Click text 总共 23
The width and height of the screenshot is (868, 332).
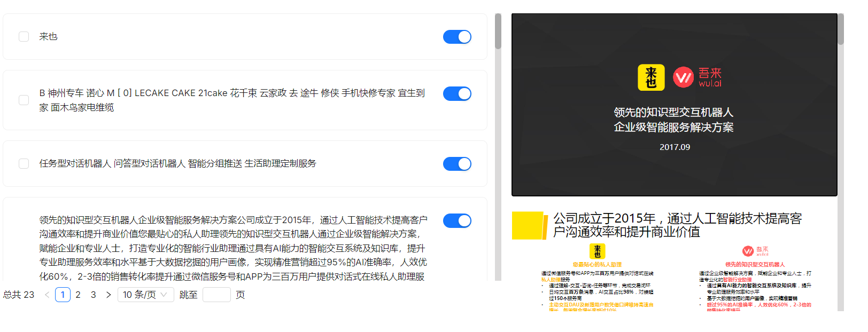(x=19, y=295)
